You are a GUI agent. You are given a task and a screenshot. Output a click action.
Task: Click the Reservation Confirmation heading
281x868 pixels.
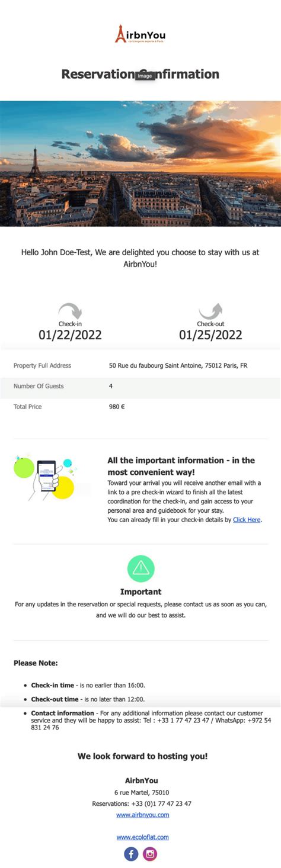(140, 74)
